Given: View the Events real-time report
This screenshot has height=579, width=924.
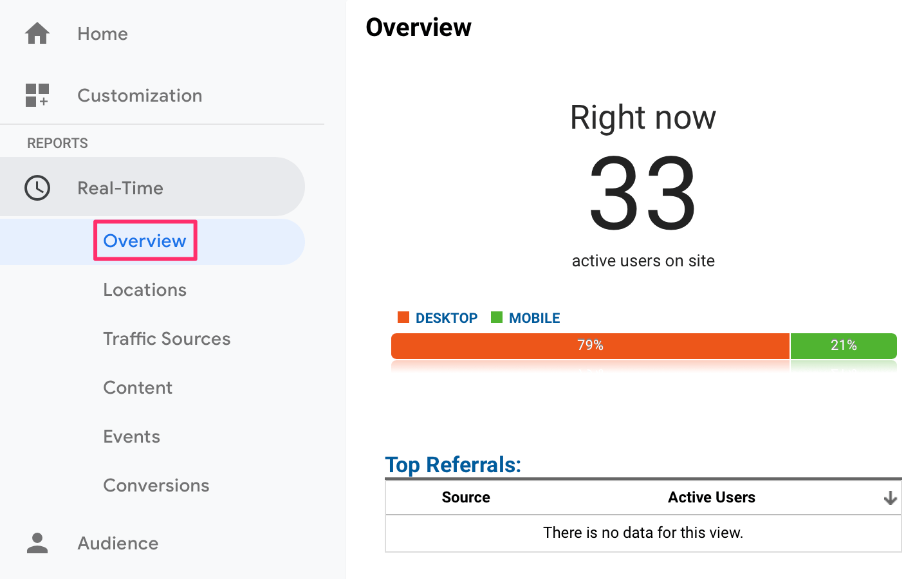Looking at the screenshot, I should point(131,436).
